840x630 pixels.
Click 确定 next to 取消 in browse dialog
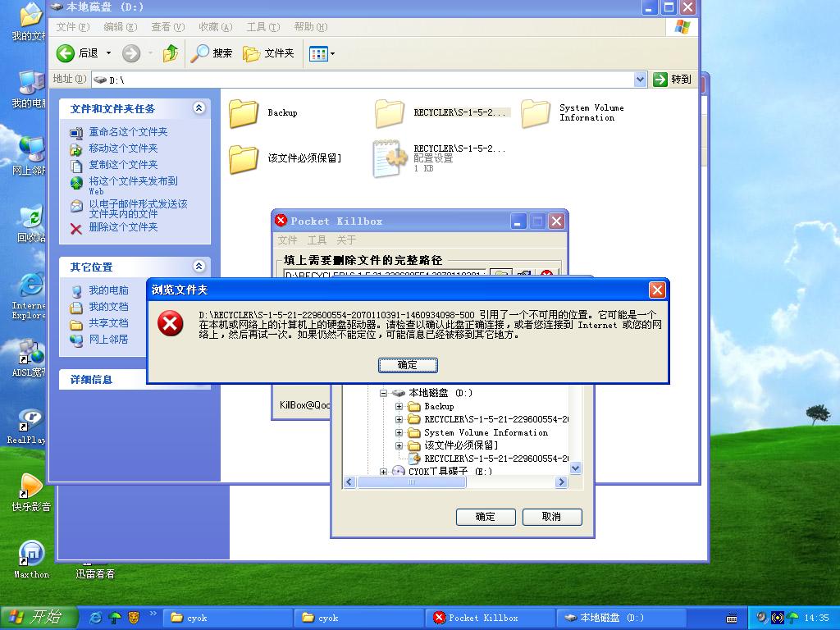click(x=486, y=517)
